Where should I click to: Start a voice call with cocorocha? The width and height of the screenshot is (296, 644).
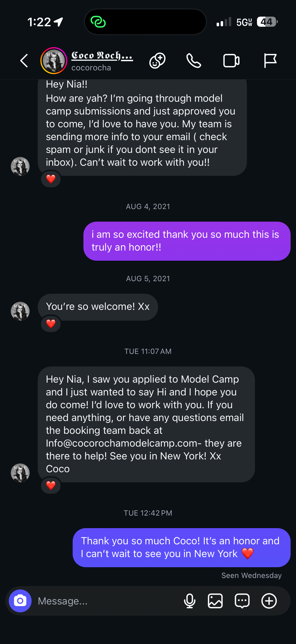coord(194,61)
